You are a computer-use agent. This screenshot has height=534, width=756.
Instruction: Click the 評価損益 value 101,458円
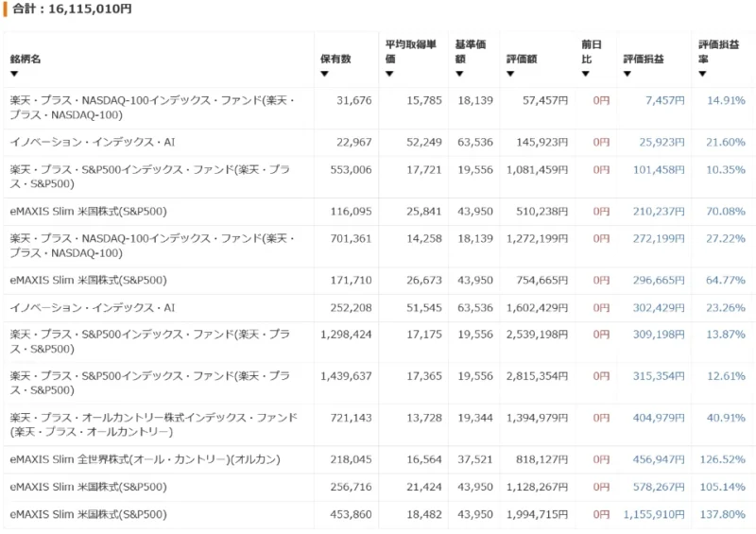click(x=659, y=170)
